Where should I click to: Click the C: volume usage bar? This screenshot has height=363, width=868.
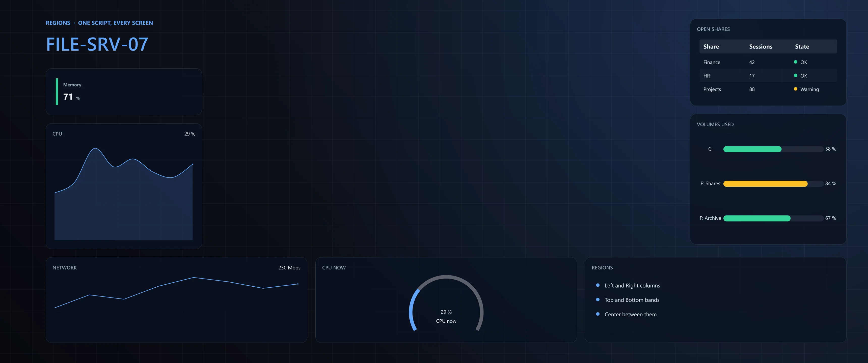[x=773, y=149]
